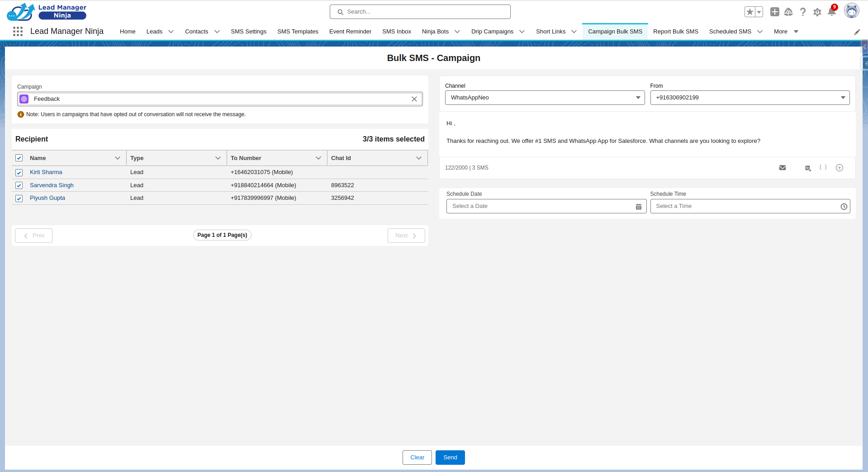Open the Help question mark icon
This screenshot has height=472, width=868.
803,12
